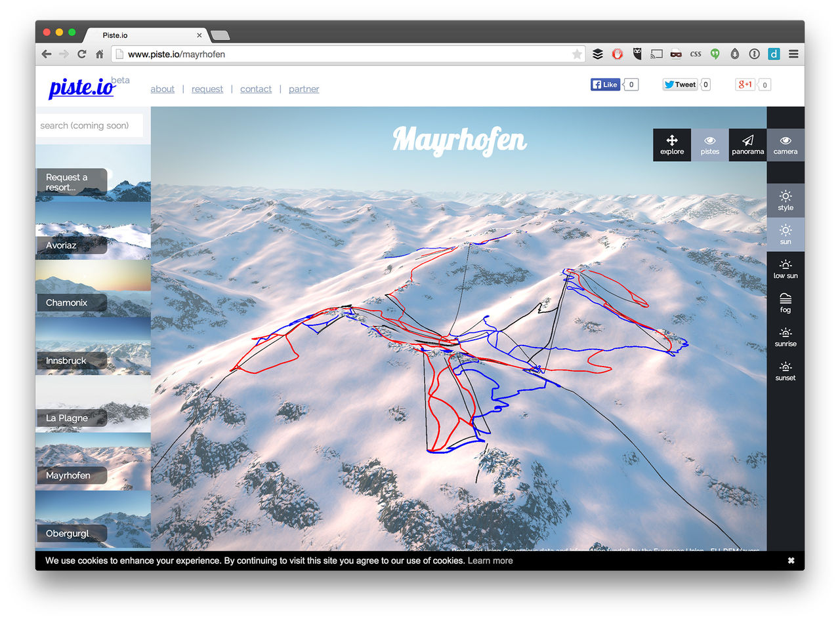Open the Chrome hamburger menu
Screen dimensions: 840x621
(x=793, y=54)
